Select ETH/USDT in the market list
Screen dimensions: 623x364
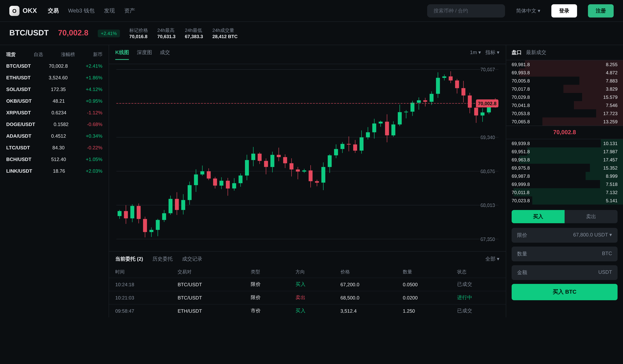[54, 78]
